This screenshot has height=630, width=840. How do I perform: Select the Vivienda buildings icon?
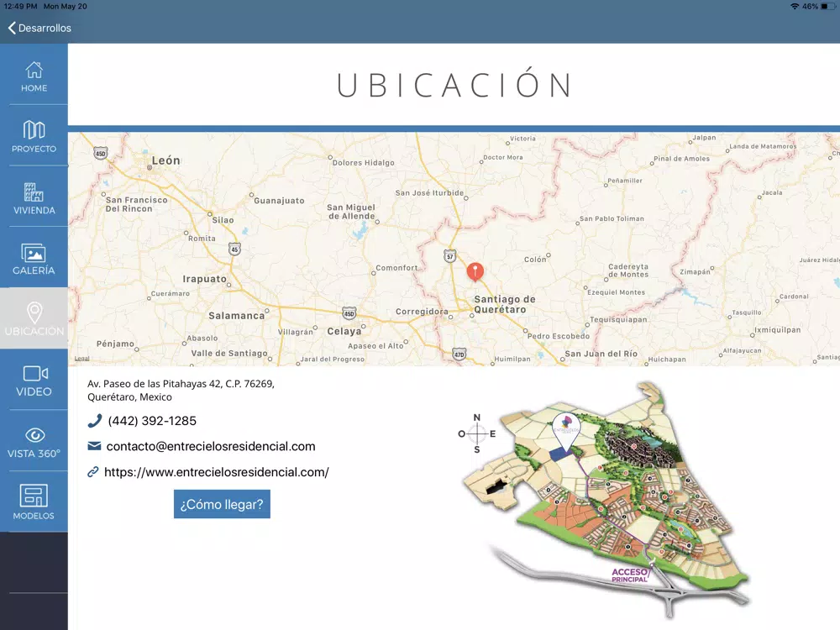[34, 192]
